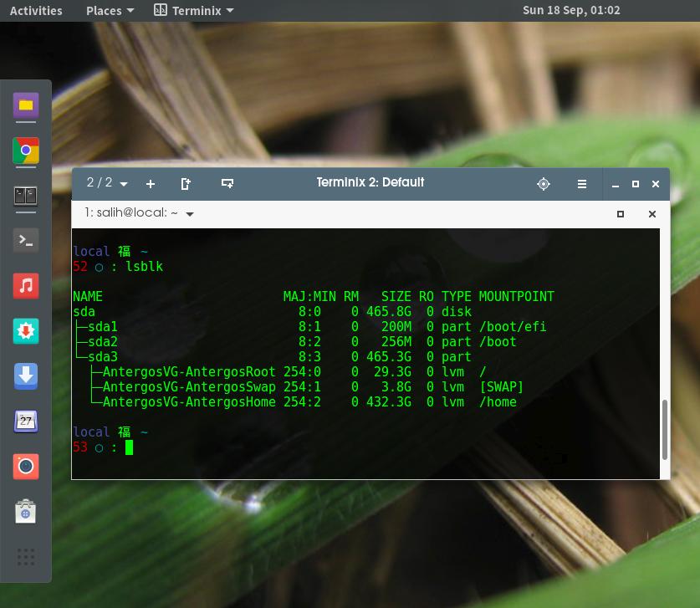Viewport: 700px width, 608px height.
Task: Open a new Terminix session with plus button
Action: point(151,184)
